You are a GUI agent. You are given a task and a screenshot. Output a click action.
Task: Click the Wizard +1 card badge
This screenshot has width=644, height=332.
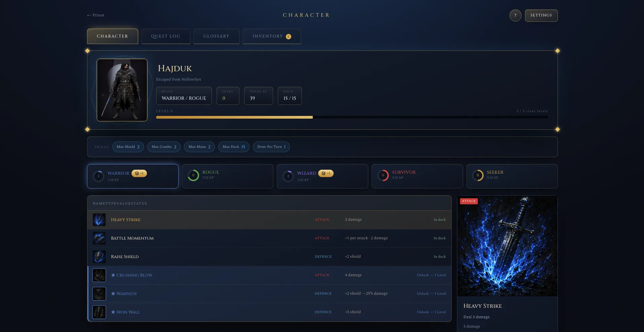pyautogui.click(x=326, y=173)
